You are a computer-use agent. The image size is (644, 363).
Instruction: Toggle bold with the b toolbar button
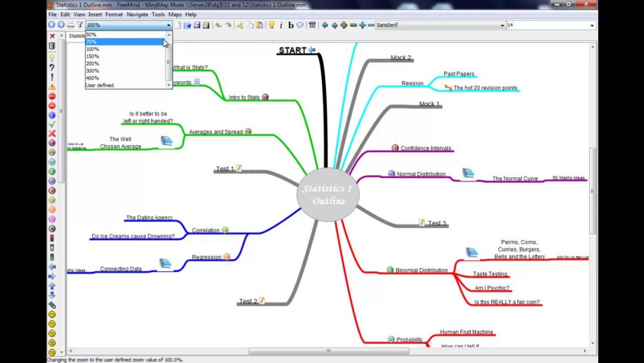(290, 25)
